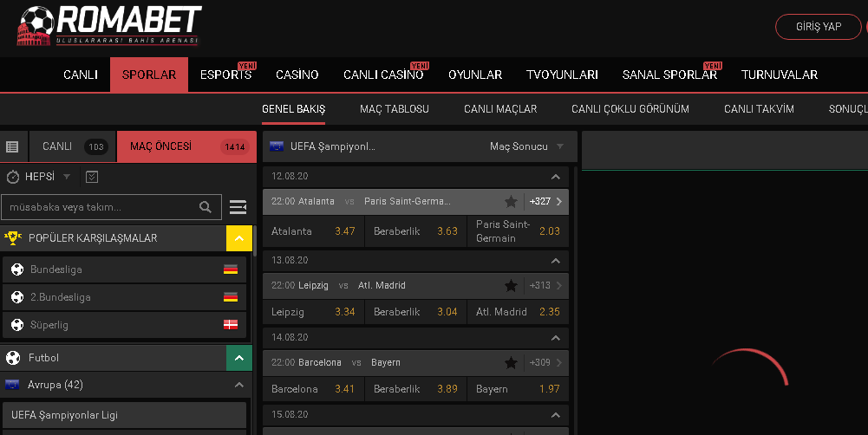Click the Romabet logo
This screenshot has height=435, width=868.
coord(108,25)
